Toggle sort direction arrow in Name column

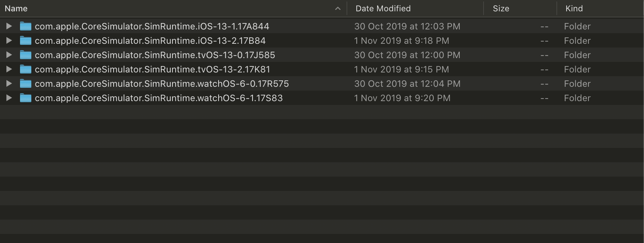337,9
